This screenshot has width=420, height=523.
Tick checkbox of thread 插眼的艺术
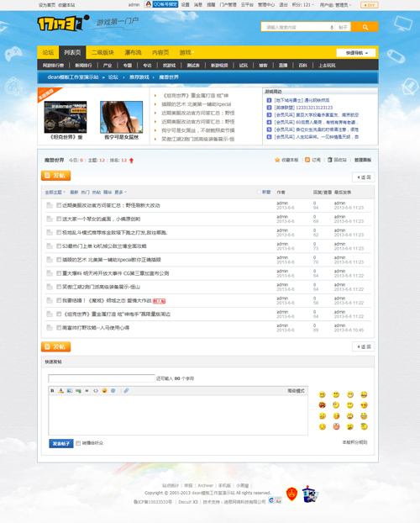coord(59,260)
